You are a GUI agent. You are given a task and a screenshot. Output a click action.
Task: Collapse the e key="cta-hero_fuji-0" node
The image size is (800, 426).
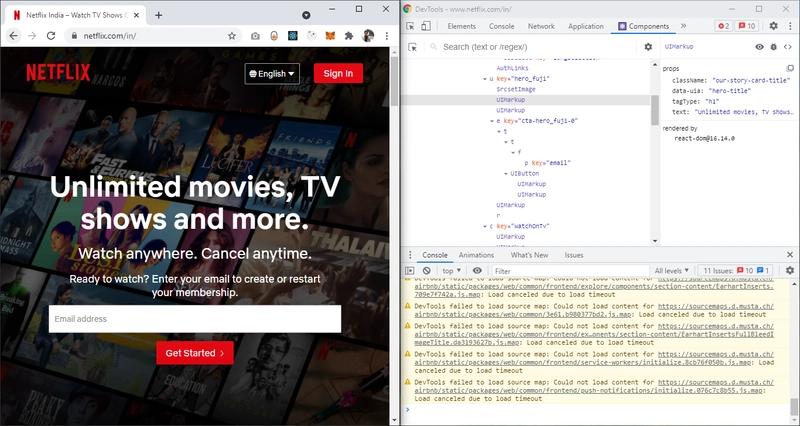click(492, 121)
